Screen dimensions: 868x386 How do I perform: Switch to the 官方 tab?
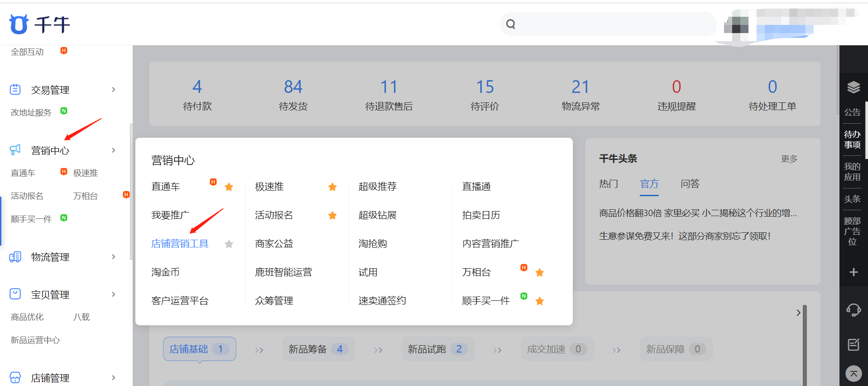point(649,183)
